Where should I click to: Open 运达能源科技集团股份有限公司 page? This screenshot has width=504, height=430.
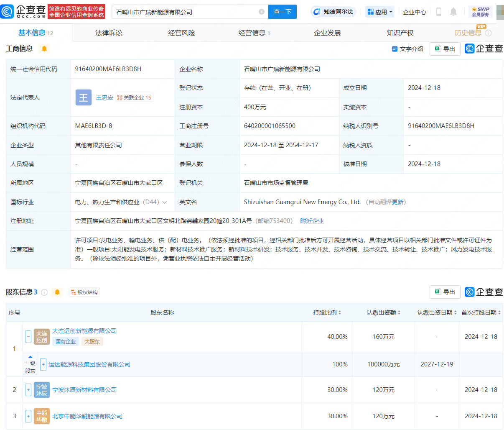click(x=89, y=364)
